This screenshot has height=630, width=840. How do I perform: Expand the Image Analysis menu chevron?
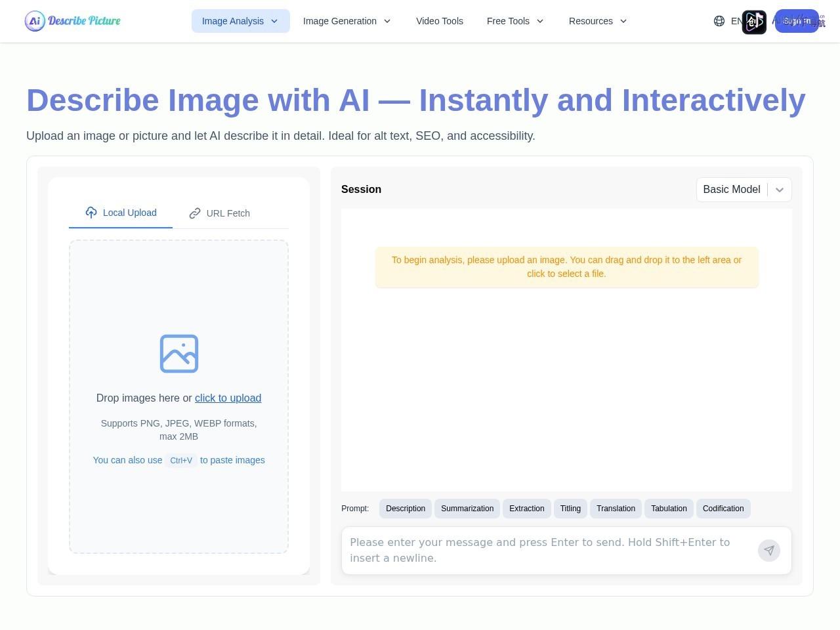tap(274, 21)
